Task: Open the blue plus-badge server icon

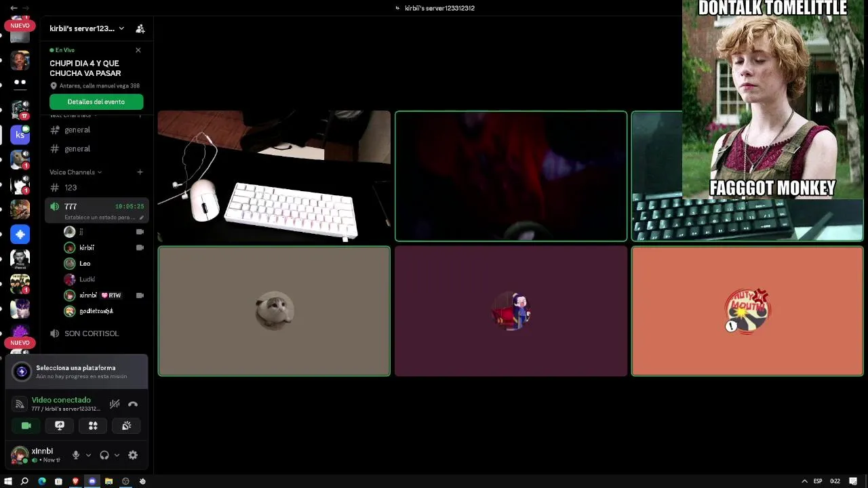Action: (x=20, y=234)
